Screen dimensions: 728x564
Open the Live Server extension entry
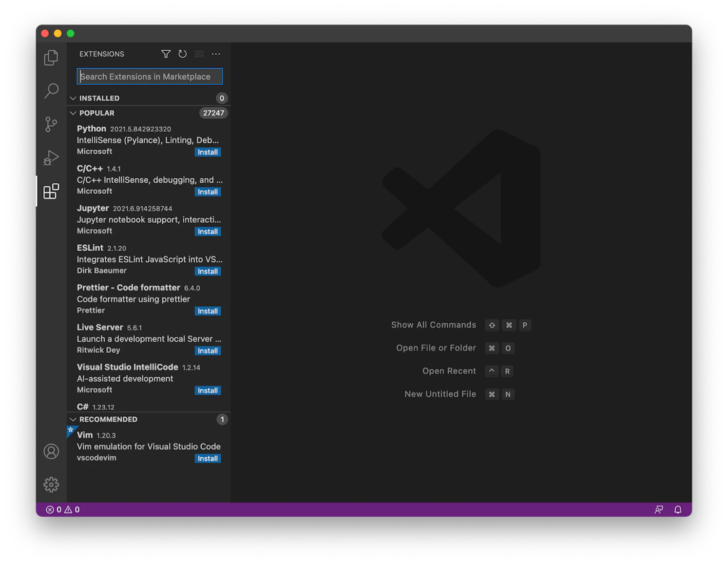[x=149, y=339]
